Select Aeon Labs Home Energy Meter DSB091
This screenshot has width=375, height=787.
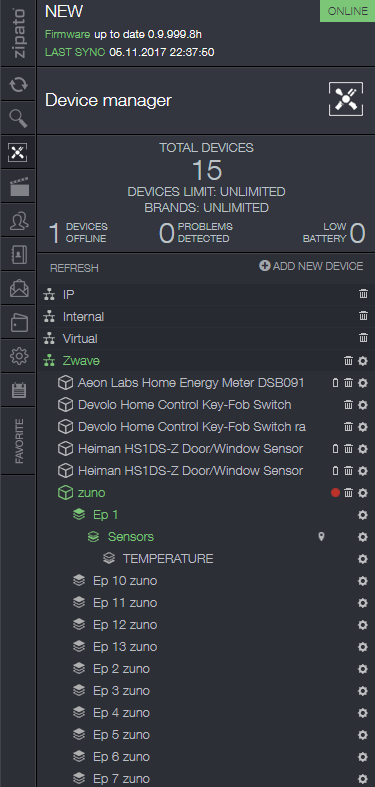[x=191, y=383]
